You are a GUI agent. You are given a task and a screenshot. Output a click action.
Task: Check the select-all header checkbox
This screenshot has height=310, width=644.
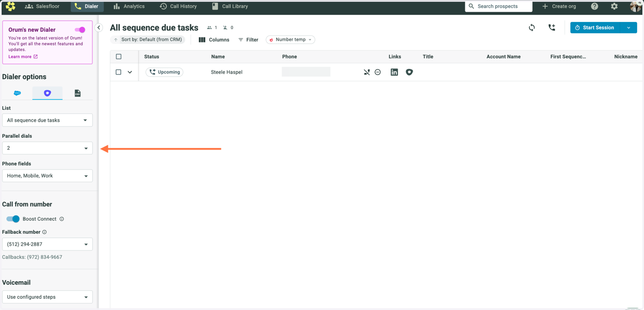point(119,56)
